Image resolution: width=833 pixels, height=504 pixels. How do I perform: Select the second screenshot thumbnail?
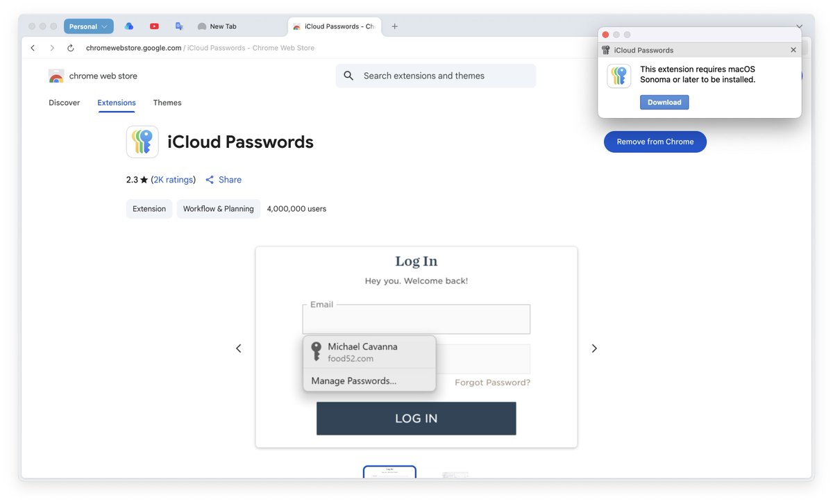click(455, 473)
